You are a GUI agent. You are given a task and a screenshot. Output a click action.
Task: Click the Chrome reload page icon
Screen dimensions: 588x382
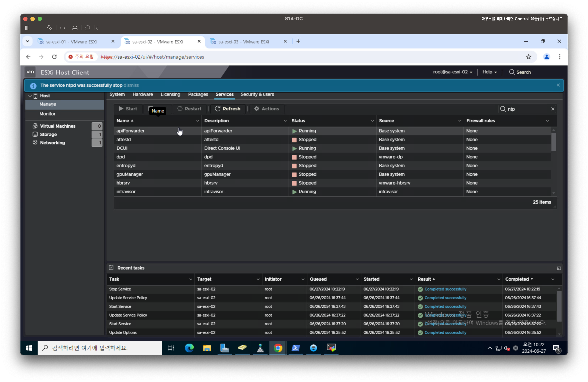click(x=54, y=57)
